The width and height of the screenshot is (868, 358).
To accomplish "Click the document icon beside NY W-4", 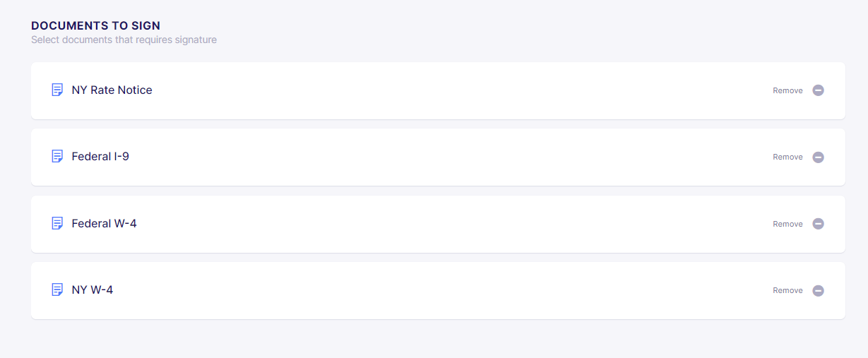I will point(57,290).
